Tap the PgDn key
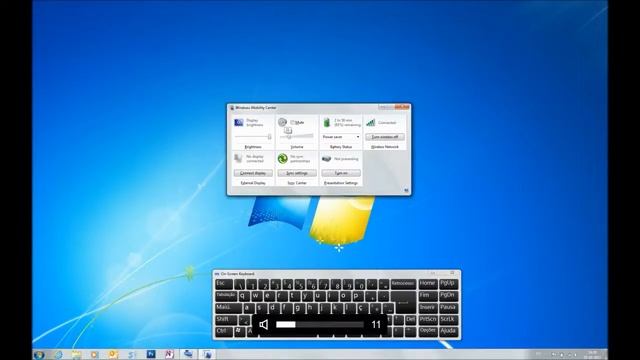The height and width of the screenshot is (360, 640). [x=448, y=296]
